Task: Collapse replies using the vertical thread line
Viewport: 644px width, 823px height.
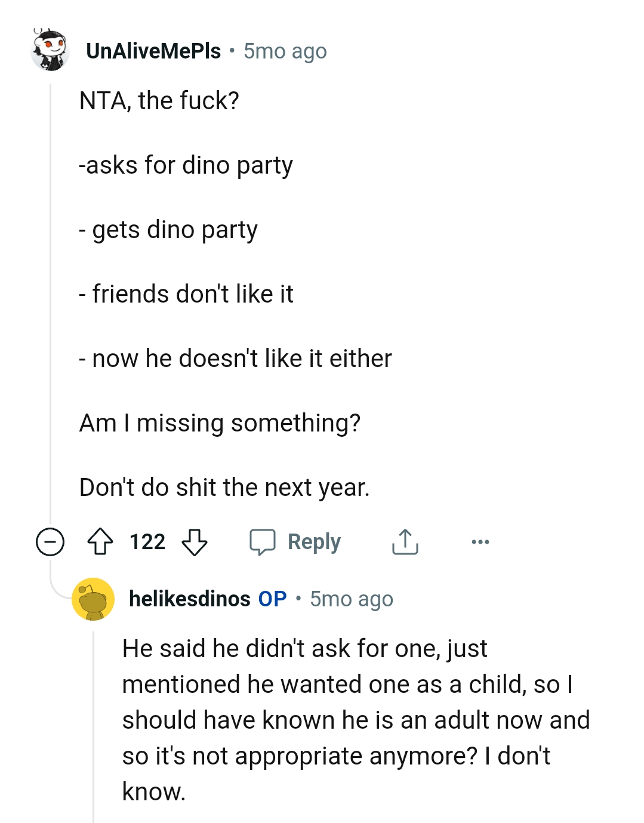Action: tap(51, 298)
